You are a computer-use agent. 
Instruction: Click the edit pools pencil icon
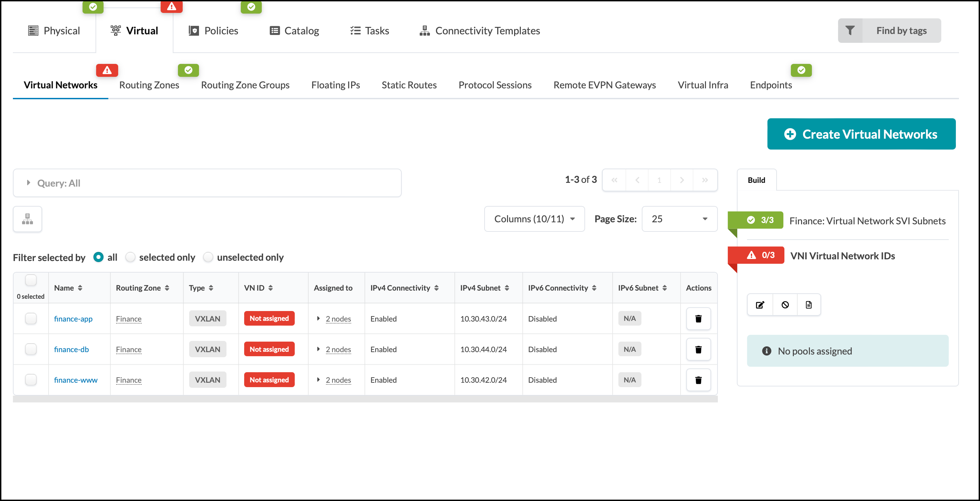pos(760,305)
